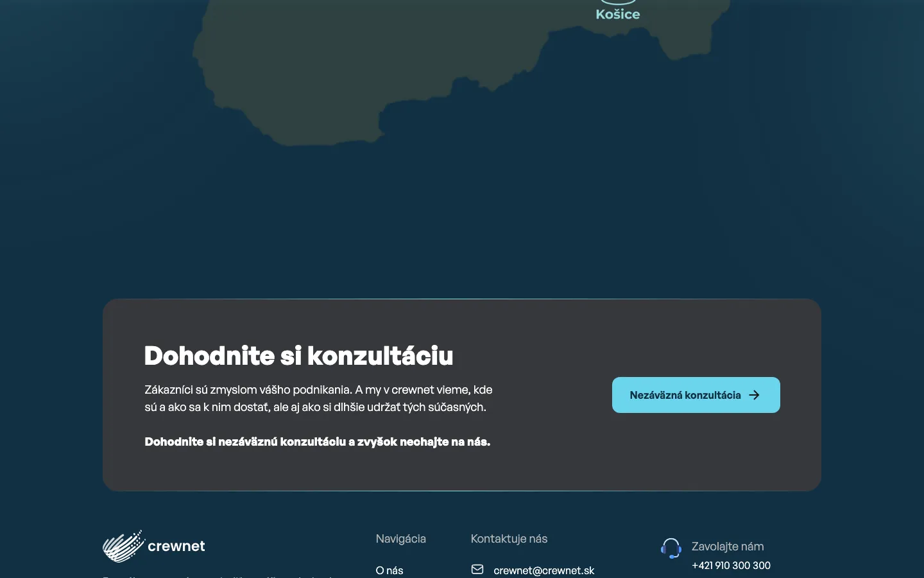Call the +421 910 300 300 number
Image resolution: width=924 pixels, height=578 pixels.
click(x=731, y=566)
